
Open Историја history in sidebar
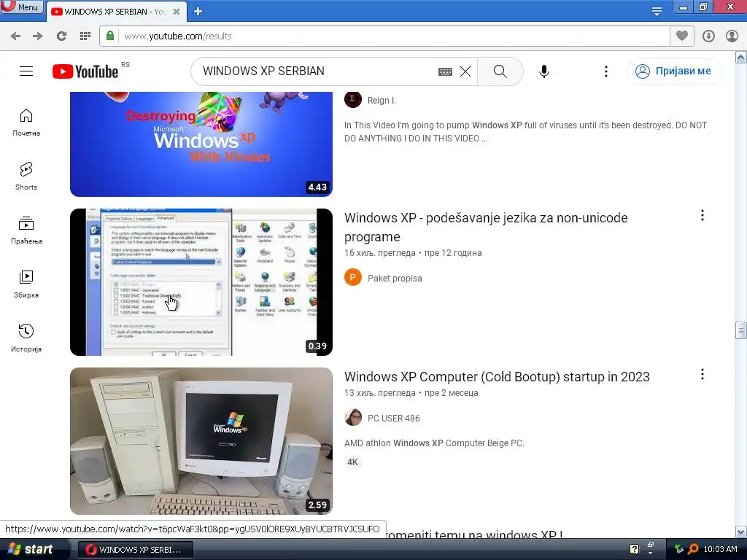point(26,338)
